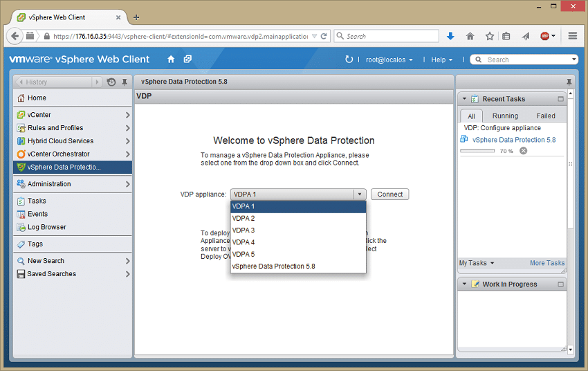This screenshot has height=371, width=588.
Task: Click the vSphere Data Protection task icon
Action: click(464, 139)
